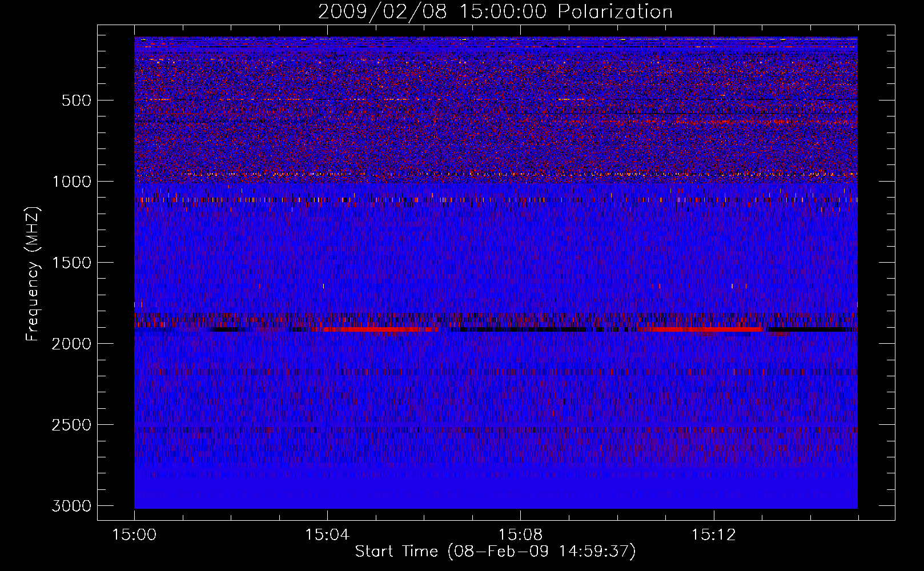This screenshot has height=571, width=924.
Task: Select the 1000 frequency tick label
Action: 71,182
